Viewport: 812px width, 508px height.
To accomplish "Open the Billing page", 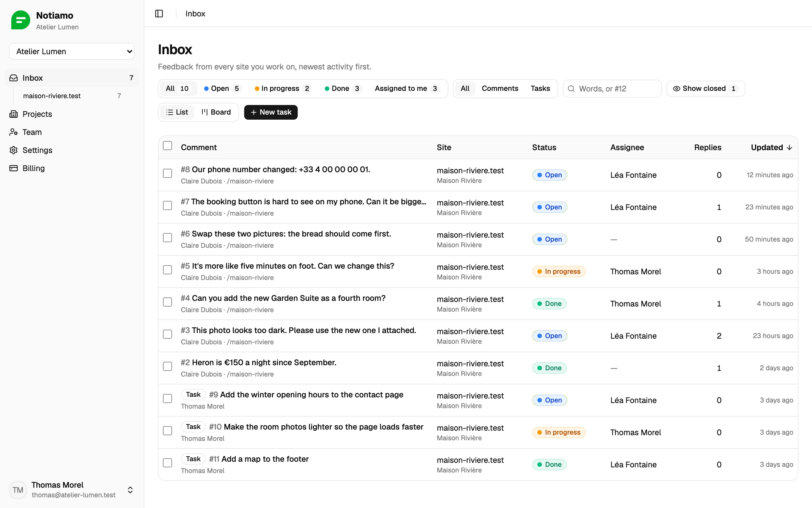I will [x=72, y=168].
